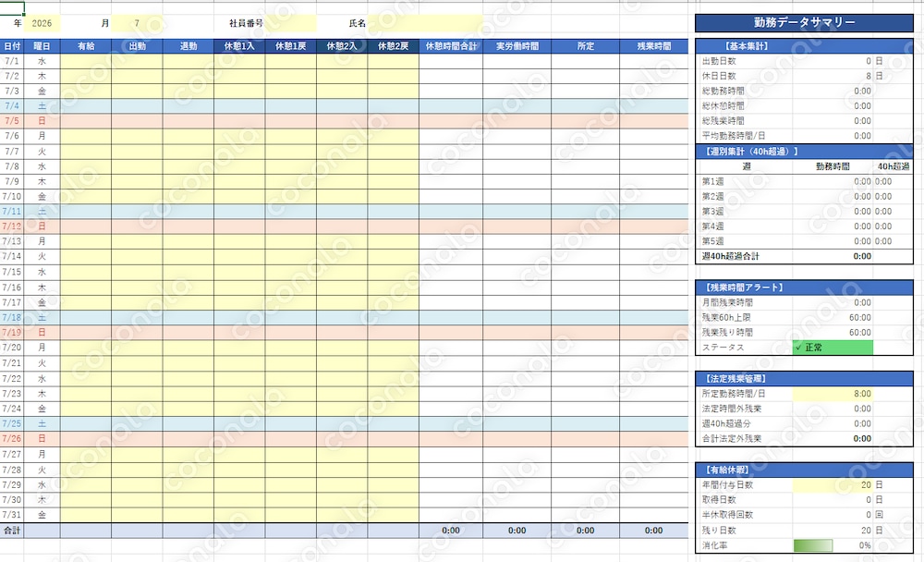Click the 【有給休暇】 section header
The width and height of the screenshot is (924, 562).
click(x=805, y=470)
